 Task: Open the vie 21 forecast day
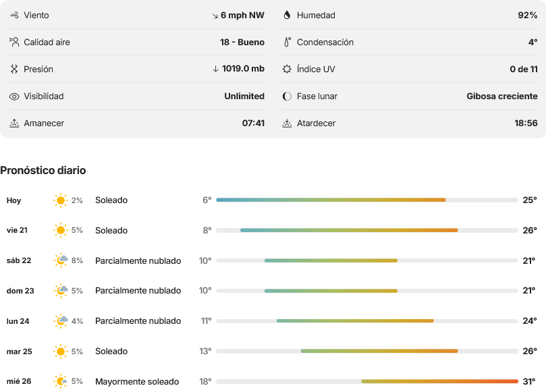pos(273,230)
